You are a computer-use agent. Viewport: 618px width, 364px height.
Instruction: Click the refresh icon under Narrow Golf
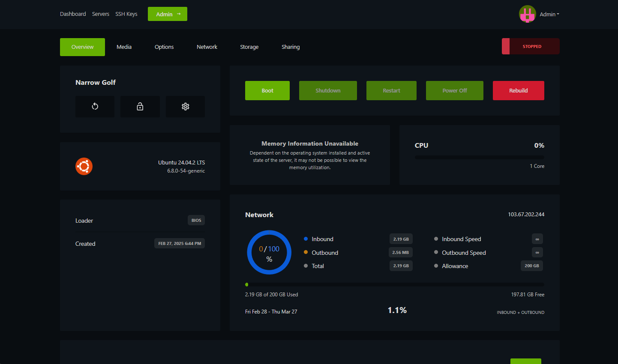click(x=95, y=107)
